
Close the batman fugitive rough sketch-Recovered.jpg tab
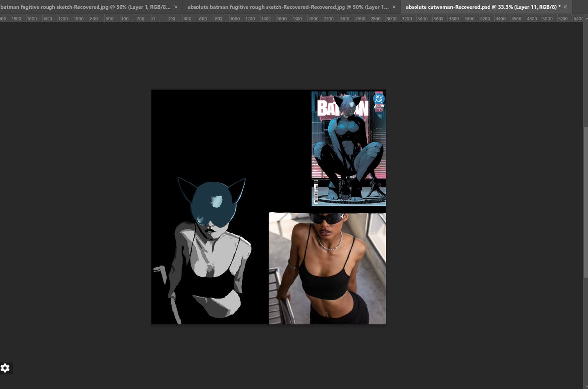point(176,7)
